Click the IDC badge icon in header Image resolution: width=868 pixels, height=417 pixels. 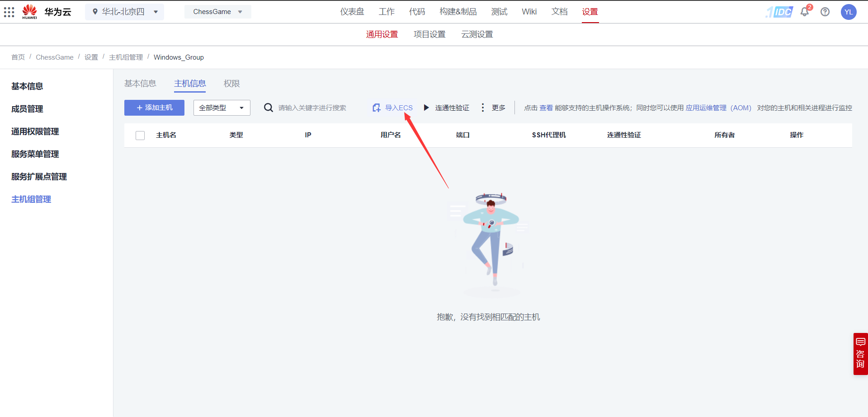pyautogui.click(x=779, y=12)
